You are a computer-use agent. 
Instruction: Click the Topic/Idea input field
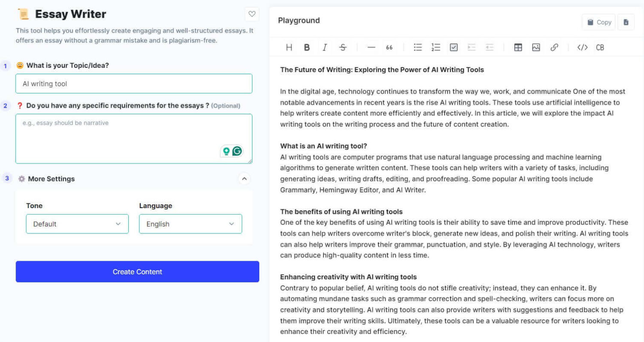134,84
